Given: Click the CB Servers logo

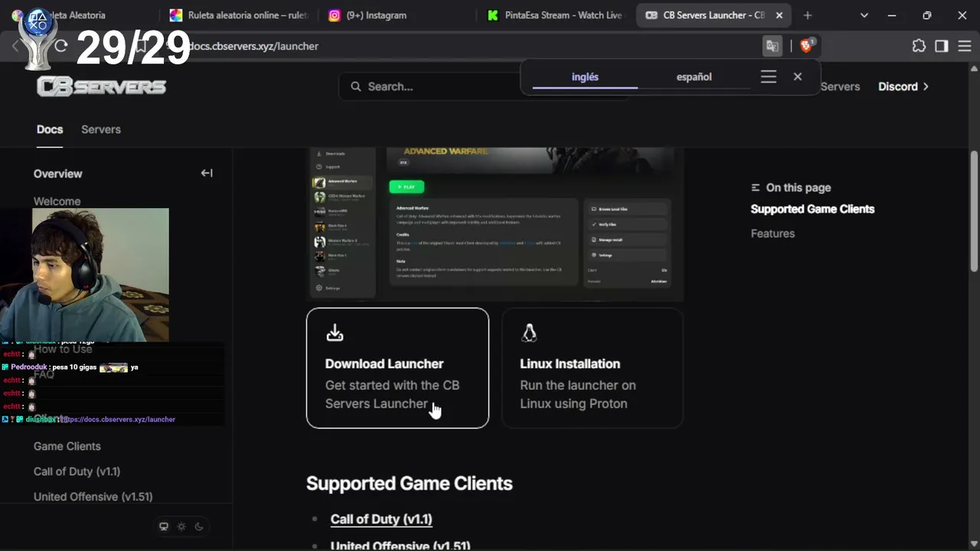Looking at the screenshot, I should click(x=101, y=86).
